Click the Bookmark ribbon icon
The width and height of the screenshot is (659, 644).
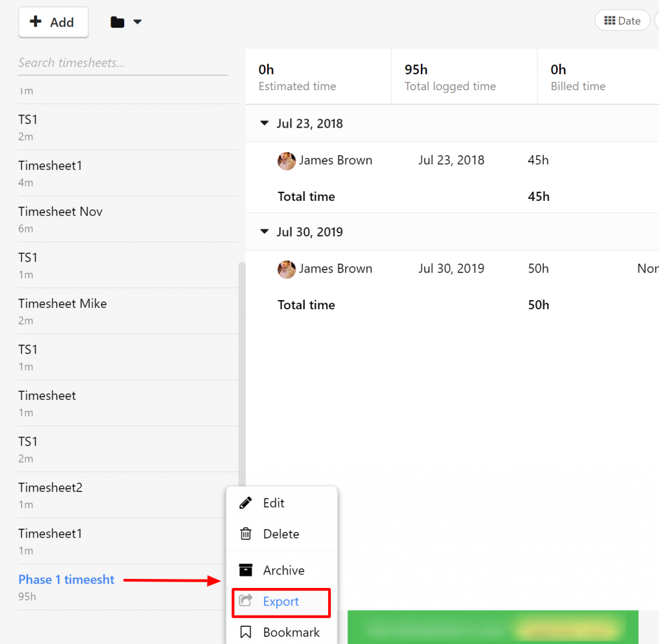coord(245,632)
